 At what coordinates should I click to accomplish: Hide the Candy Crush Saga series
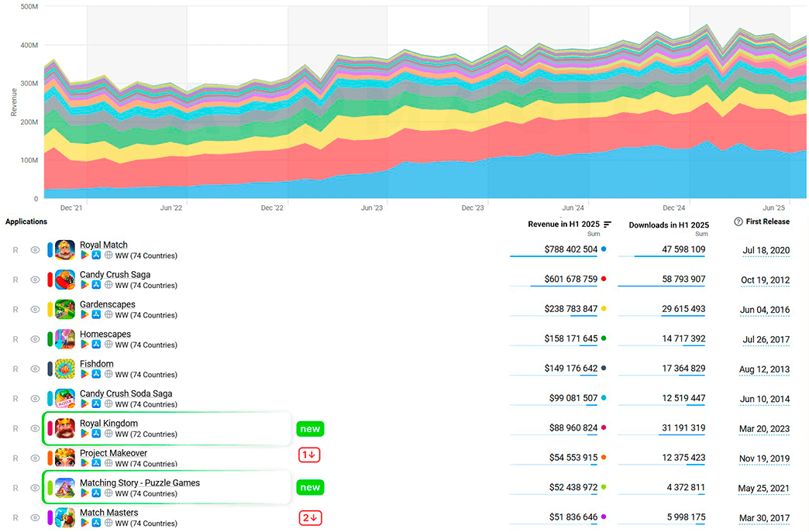(35, 280)
